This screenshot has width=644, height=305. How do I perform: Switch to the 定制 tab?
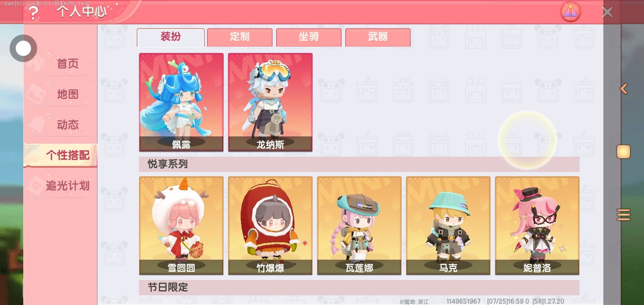pos(240,37)
